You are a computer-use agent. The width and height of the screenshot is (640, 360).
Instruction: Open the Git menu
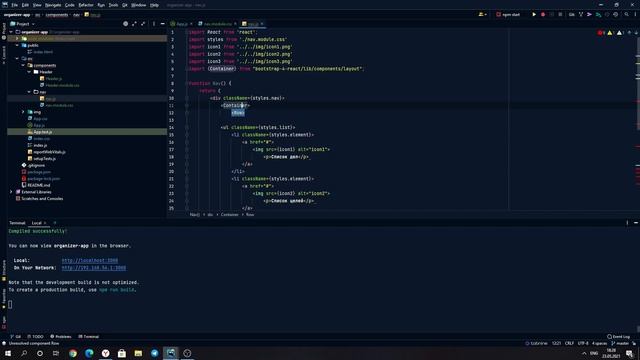pos(125,5)
